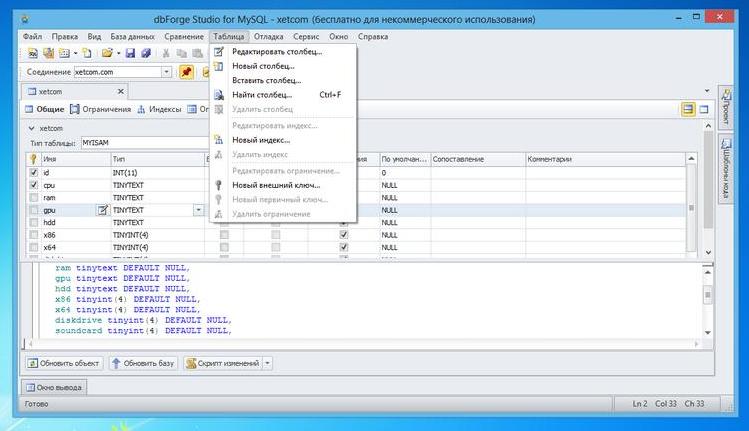Viewport: 749px width, 431px height.
Task: Click the SQL editor vertical scrollbar thumb
Action: tap(707, 294)
